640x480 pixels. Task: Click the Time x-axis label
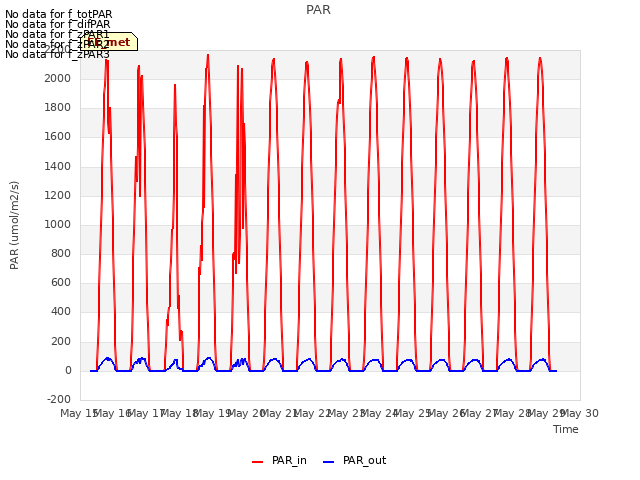566,429
